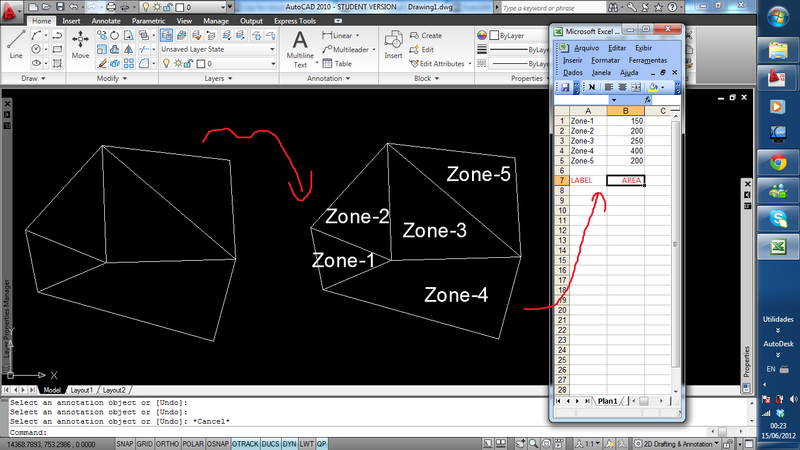This screenshot has width=800, height=450.
Task: Click the Excel fill color bucket icon
Action: (653, 87)
